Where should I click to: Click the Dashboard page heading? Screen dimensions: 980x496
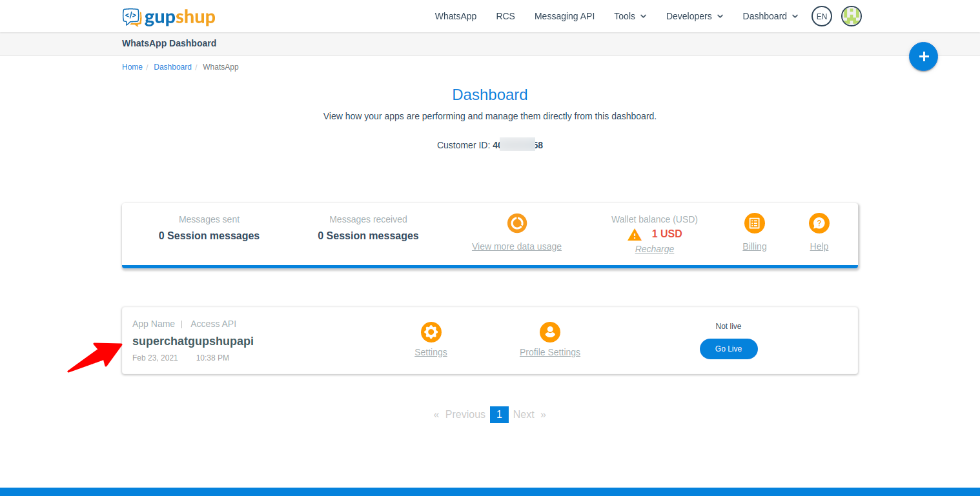tap(490, 95)
